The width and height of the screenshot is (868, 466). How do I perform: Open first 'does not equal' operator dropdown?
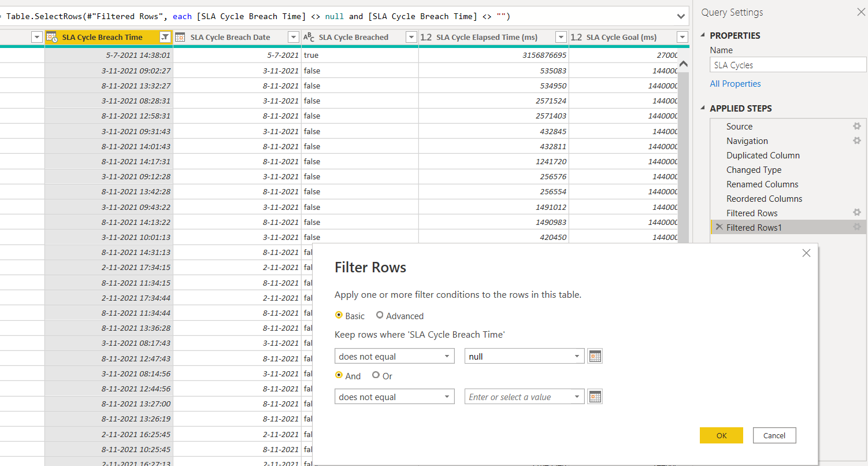click(x=395, y=356)
